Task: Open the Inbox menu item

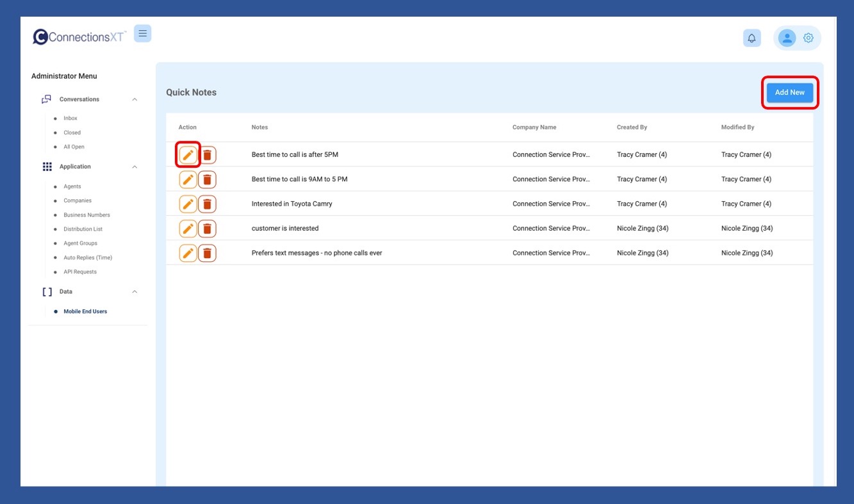Action: (x=70, y=118)
